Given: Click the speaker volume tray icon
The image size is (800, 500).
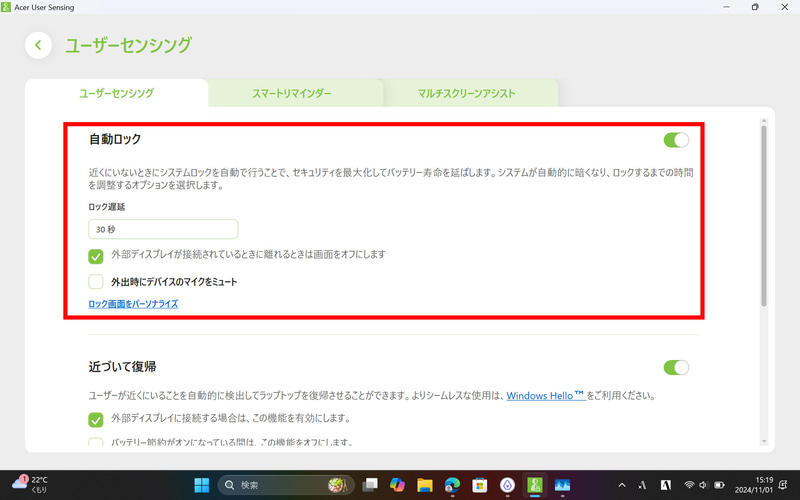Looking at the screenshot, I should [704, 485].
